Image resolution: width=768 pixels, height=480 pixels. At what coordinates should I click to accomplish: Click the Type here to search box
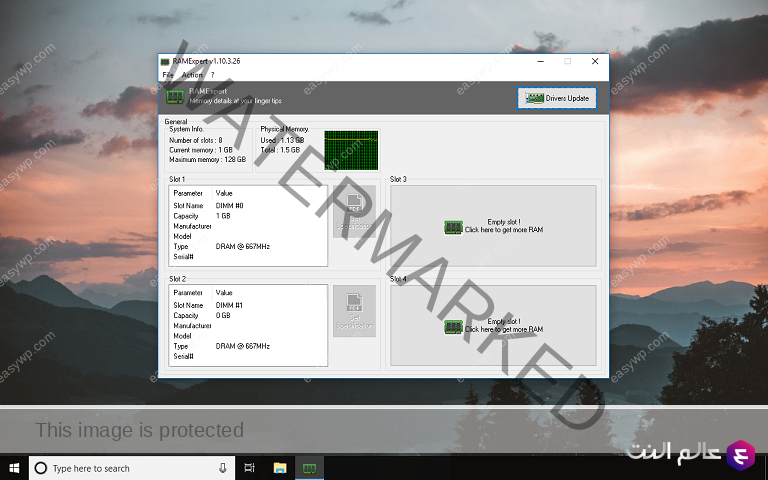(x=132, y=468)
